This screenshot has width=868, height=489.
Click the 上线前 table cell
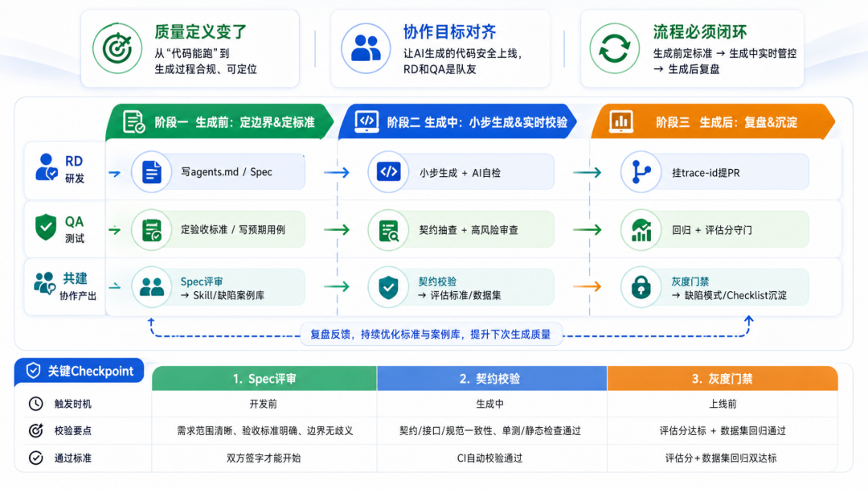[723, 404]
